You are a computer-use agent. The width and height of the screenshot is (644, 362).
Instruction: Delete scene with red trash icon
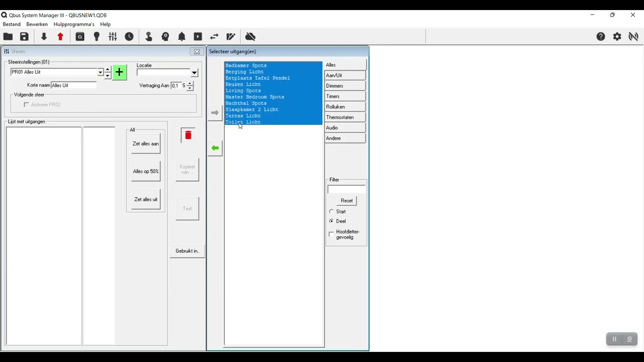[x=188, y=135]
